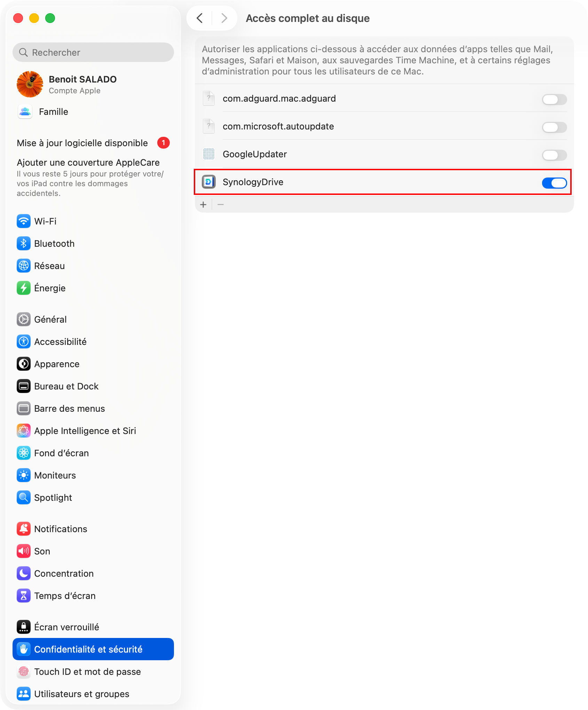588x710 pixels.
Task: Disable the SynologyDrive disk access switch
Action: click(554, 183)
